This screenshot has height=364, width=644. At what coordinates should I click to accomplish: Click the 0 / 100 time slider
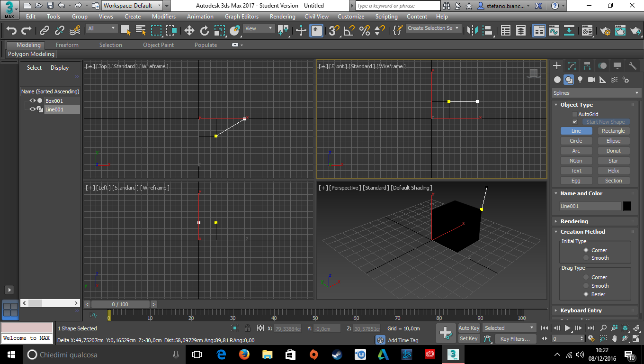120,304
